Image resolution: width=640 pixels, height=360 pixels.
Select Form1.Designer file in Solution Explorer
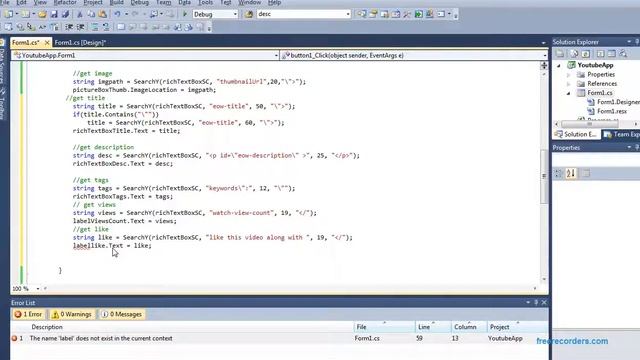613,102
